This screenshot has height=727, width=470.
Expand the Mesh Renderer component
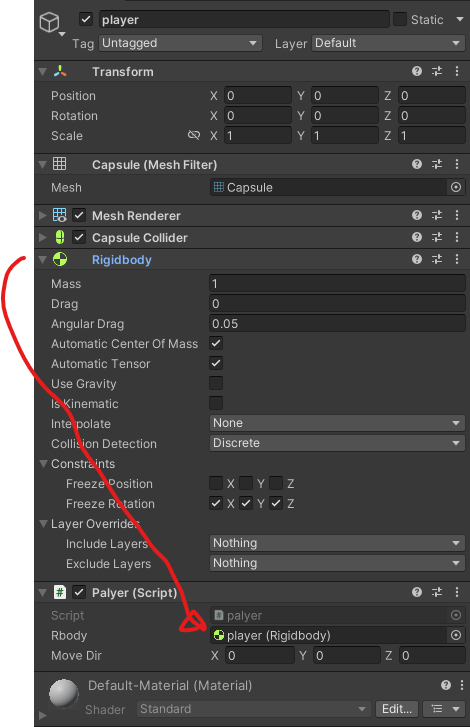point(43,215)
